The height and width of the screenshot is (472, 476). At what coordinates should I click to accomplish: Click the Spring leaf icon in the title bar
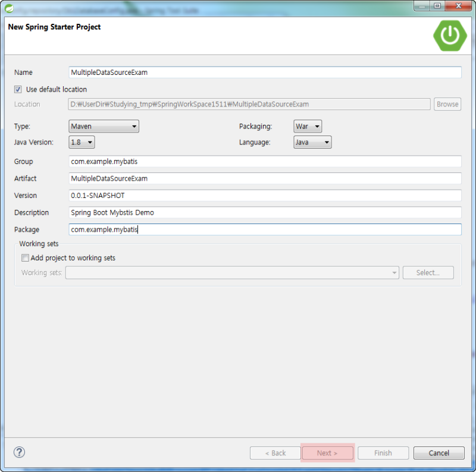pyautogui.click(x=9, y=8)
